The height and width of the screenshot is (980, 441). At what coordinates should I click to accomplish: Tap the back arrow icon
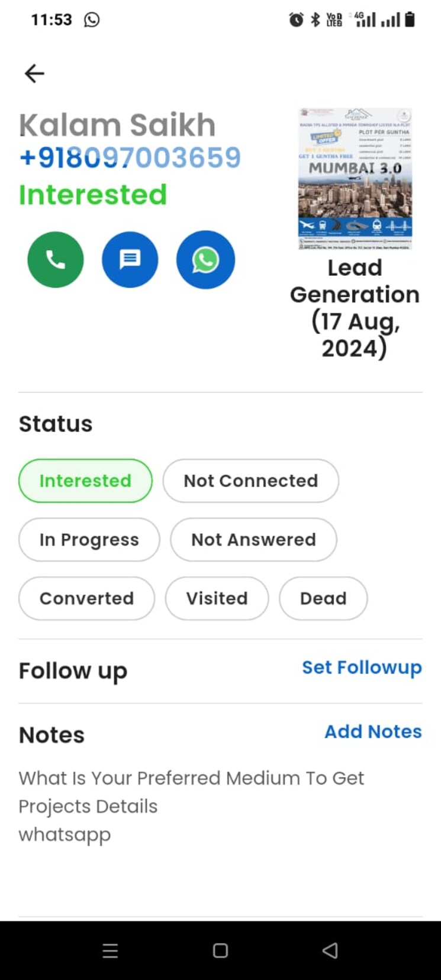click(x=34, y=73)
